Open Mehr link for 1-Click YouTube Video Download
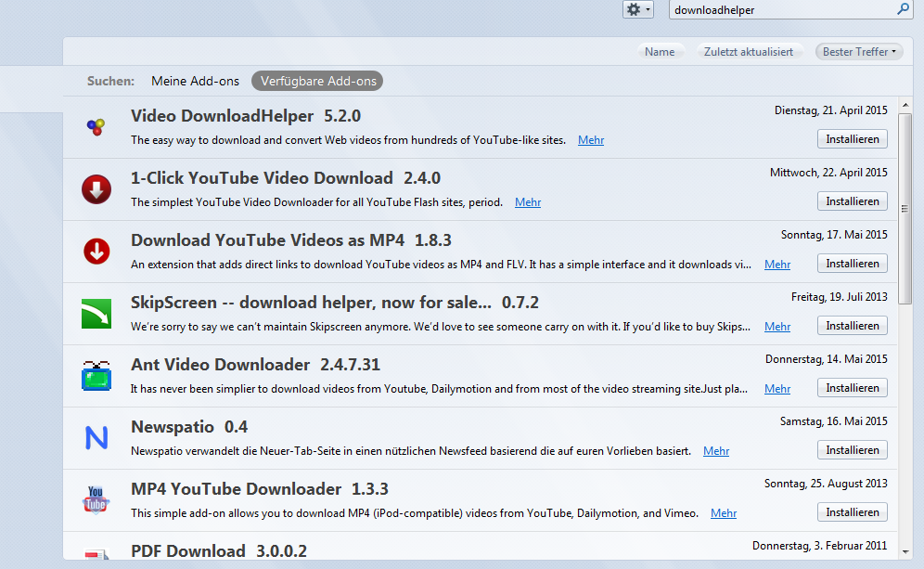The image size is (924, 569). tap(527, 202)
